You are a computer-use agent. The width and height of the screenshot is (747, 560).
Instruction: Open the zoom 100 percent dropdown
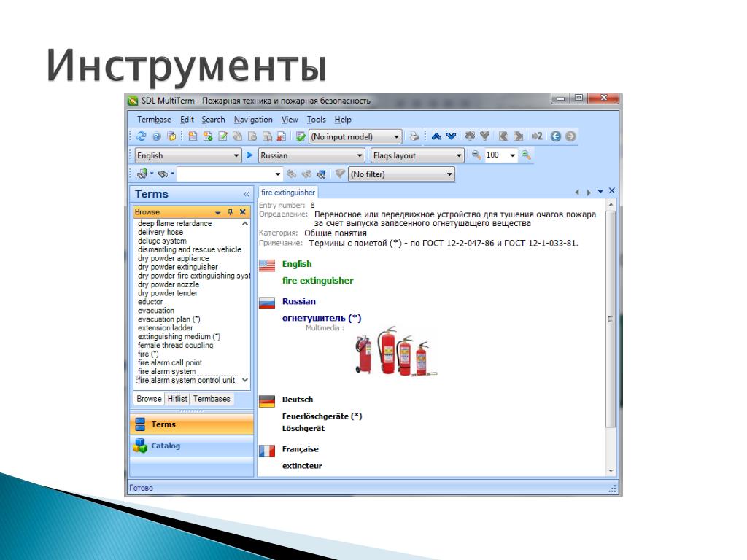(x=512, y=155)
